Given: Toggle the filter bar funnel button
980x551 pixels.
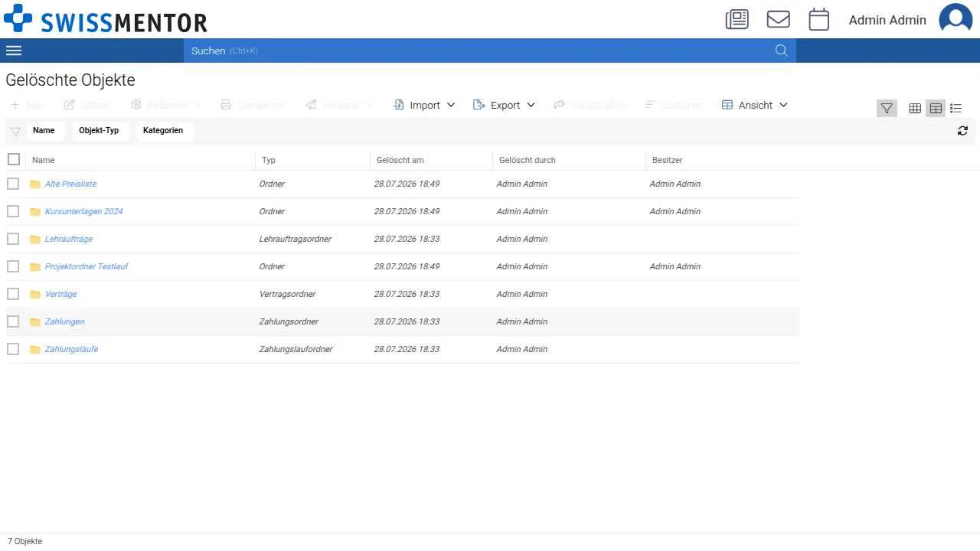Looking at the screenshot, I should [x=887, y=109].
